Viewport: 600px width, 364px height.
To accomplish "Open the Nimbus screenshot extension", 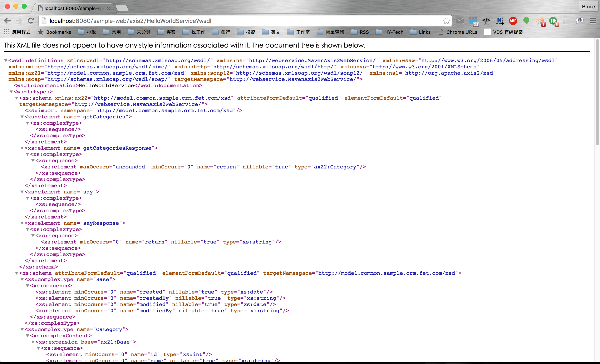I will click(x=500, y=21).
